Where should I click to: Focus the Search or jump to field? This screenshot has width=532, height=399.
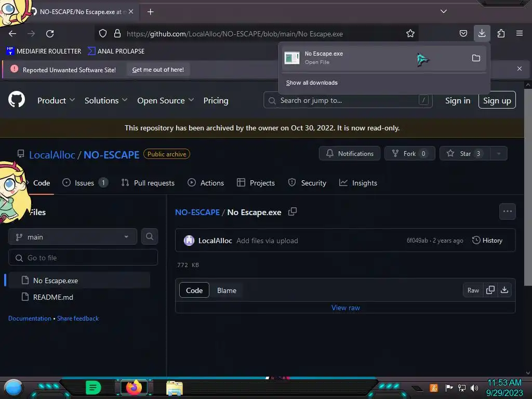click(x=348, y=100)
